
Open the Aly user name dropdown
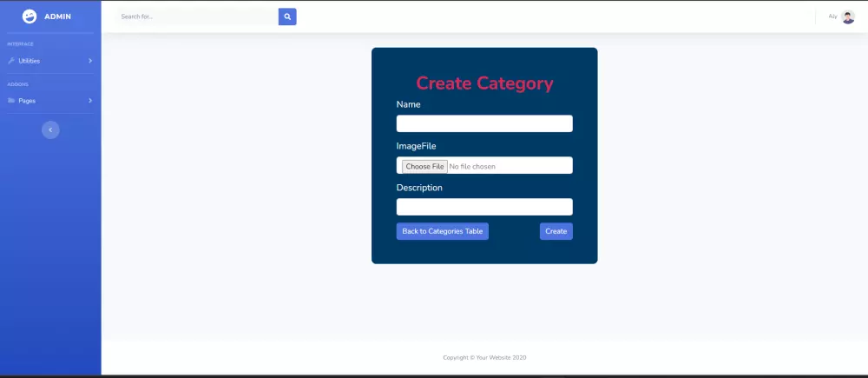[832, 17]
